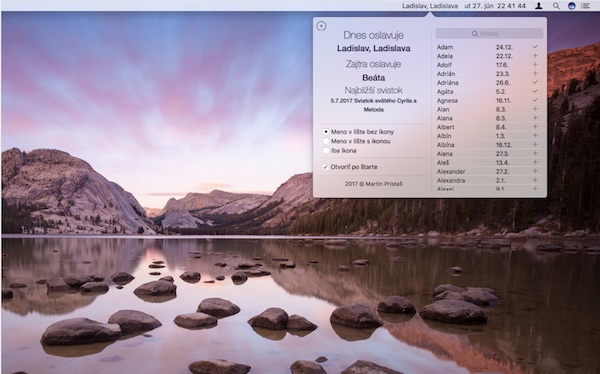Select 'Meno v lište bez ikony' radio option
Screen dimensions: 600x374
(x=326, y=132)
